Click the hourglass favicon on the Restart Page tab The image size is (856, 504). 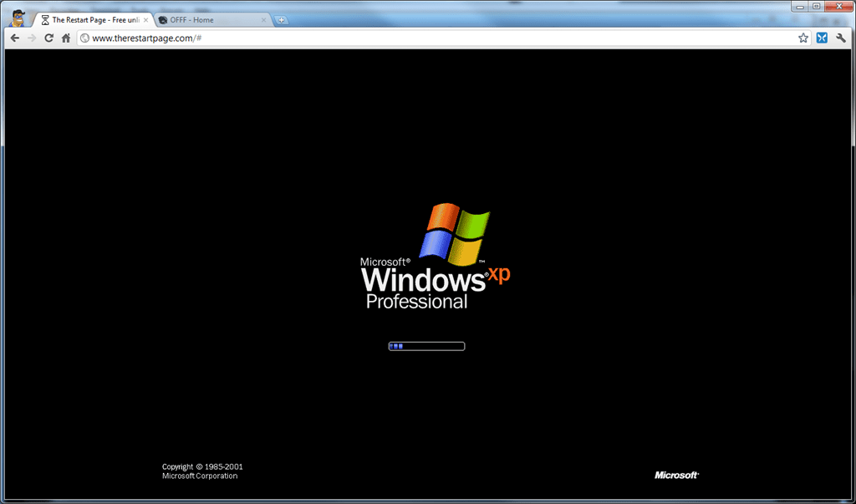[x=47, y=18]
